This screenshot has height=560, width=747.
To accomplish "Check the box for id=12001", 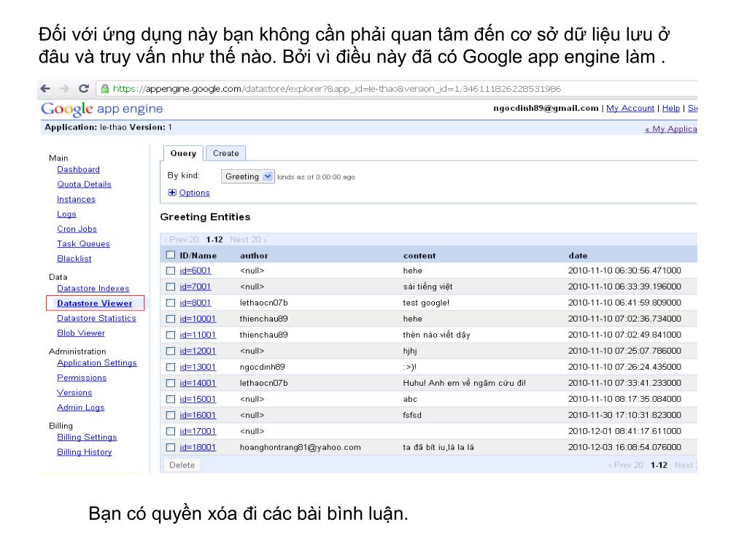I will coord(171,351).
